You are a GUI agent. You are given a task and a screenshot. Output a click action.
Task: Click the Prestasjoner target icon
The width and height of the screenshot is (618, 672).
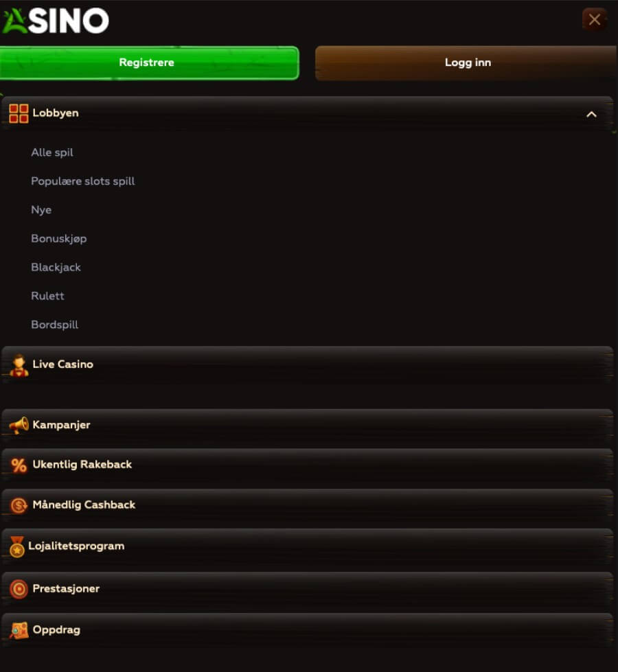pos(19,589)
